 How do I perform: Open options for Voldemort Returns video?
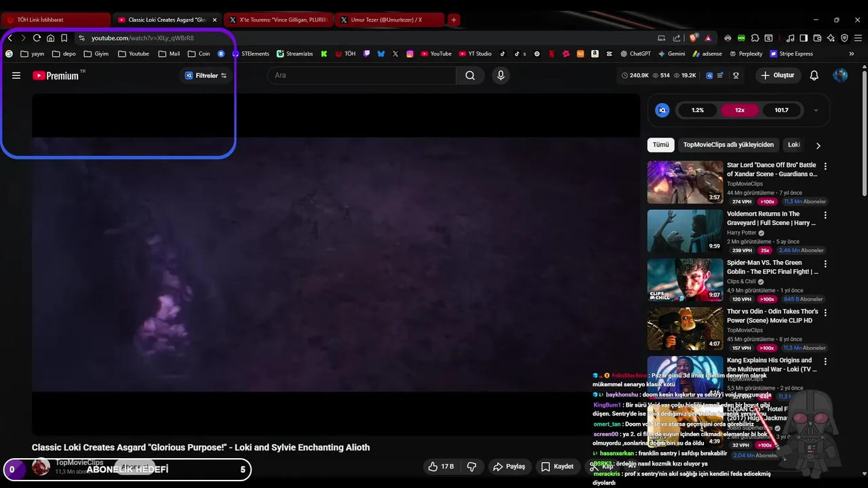tap(825, 215)
